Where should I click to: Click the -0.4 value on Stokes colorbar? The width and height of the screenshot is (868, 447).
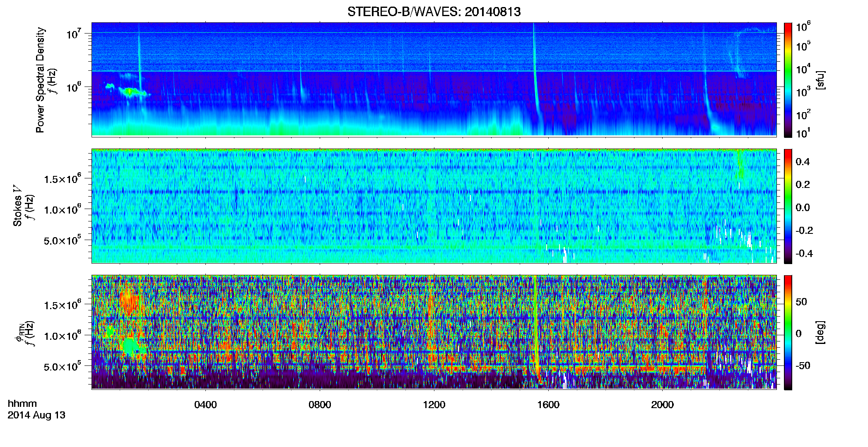click(x=803, y=253)
